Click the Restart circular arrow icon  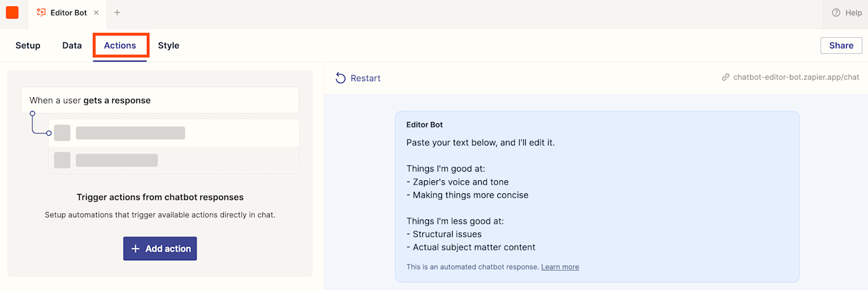click(x=340, y=78)
